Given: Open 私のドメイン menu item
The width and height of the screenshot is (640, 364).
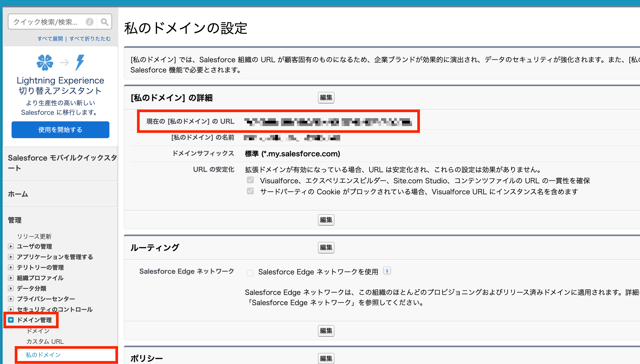Looking at the screenshot, I should pos(43,355).
